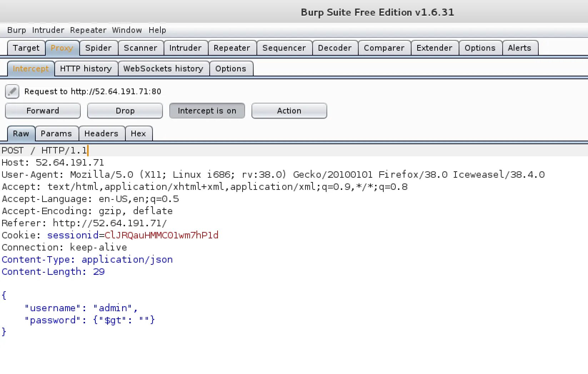Screen dimensions: 588x374
Task: Open the Repeater menu in menu bar
Action: click(88, 30)
